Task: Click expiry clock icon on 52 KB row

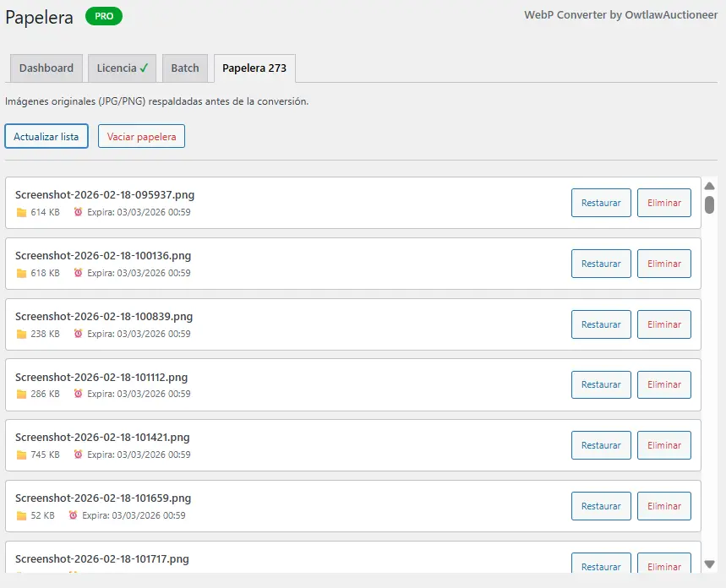Action: pyautogui.click(x=74, y=515)
